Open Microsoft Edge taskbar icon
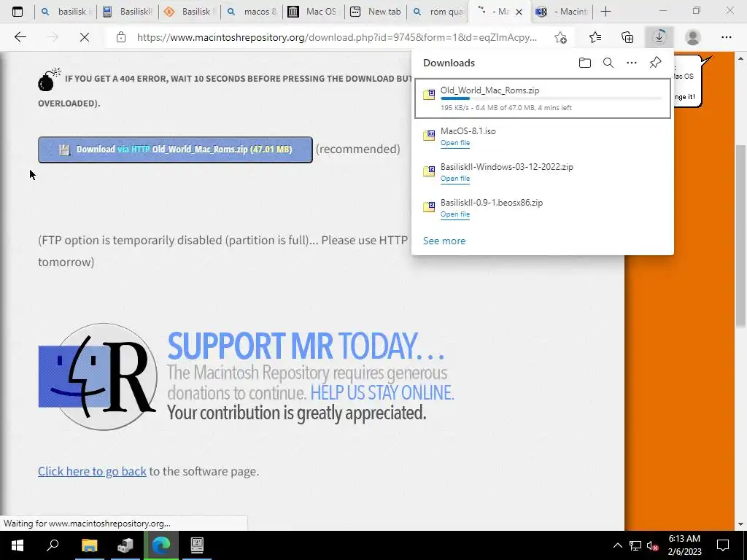747x560 pixels. pyautogui.click(x=161, y=545)
